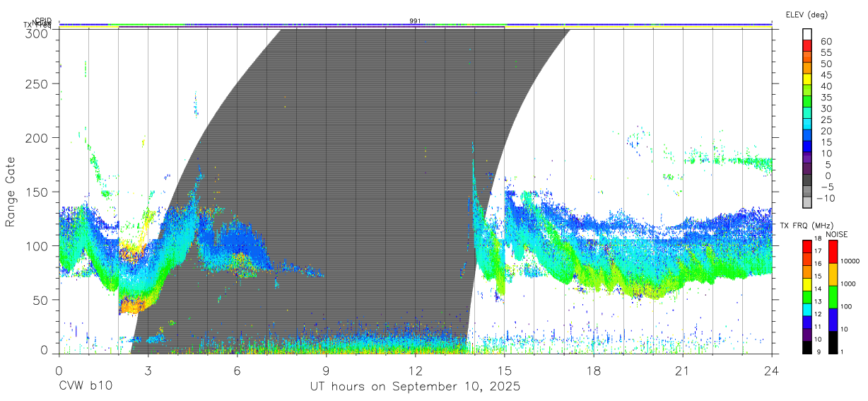Viewport: 868px width, 401px height.
Task: Click the 'CPID' label above the plot
Action: [x=42, y=21]
